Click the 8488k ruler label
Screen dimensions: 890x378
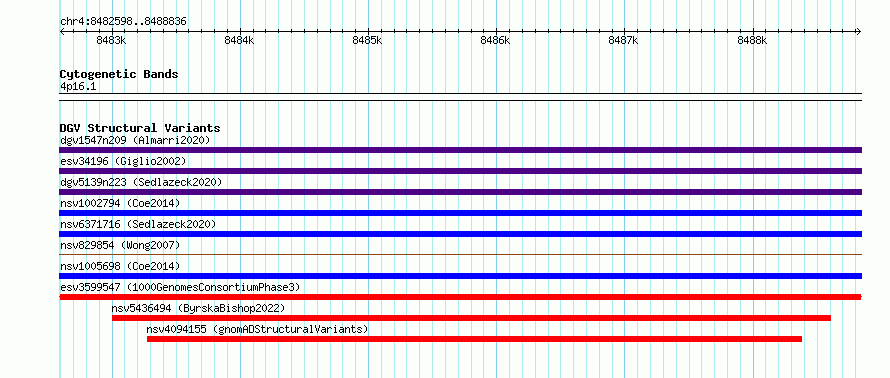(752, 40)
